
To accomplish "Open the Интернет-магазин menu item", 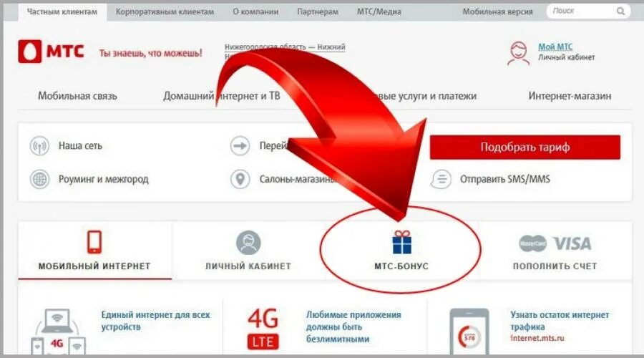I will (x=570, y=96).
